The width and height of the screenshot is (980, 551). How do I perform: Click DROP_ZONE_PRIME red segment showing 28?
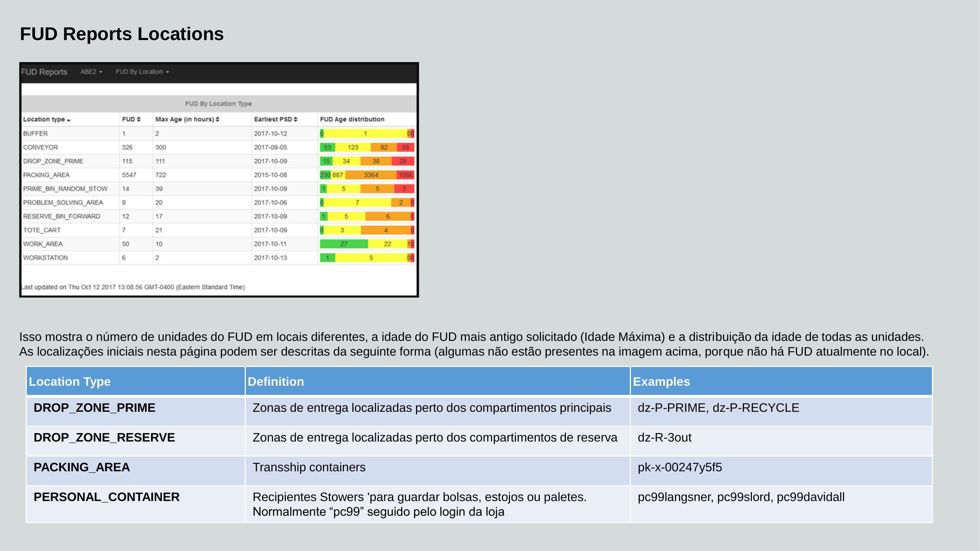[x=403, y=161]
